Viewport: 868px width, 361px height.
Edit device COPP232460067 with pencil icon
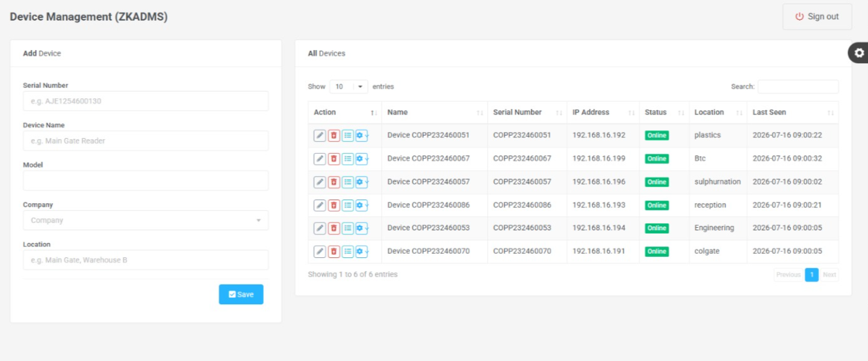point(320,159)
